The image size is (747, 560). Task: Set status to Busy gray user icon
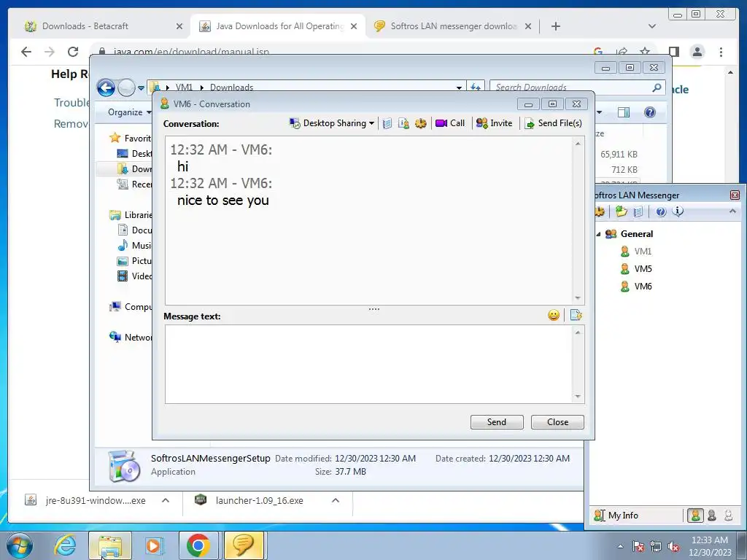click(712, 516)
